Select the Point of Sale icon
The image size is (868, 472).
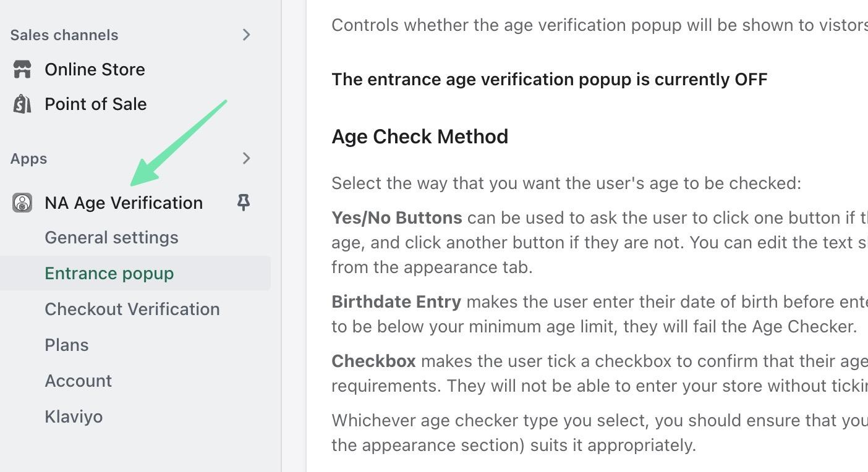[22, 104]
